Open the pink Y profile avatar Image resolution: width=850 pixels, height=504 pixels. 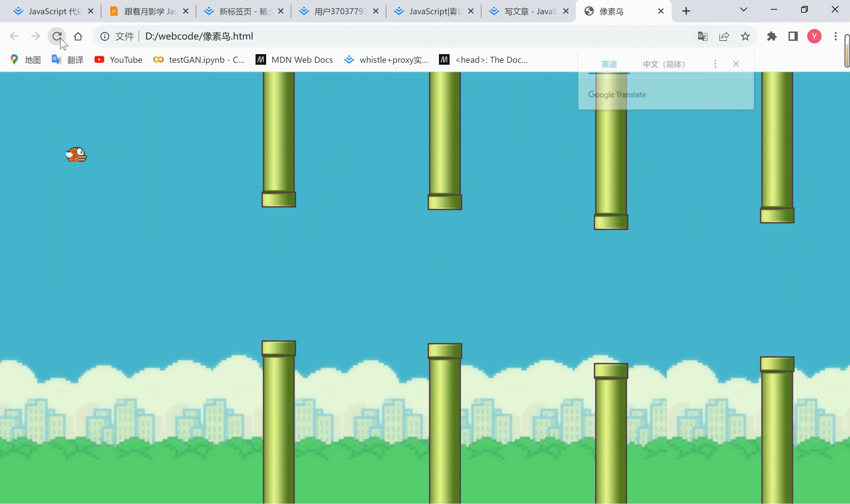[814, 36]
